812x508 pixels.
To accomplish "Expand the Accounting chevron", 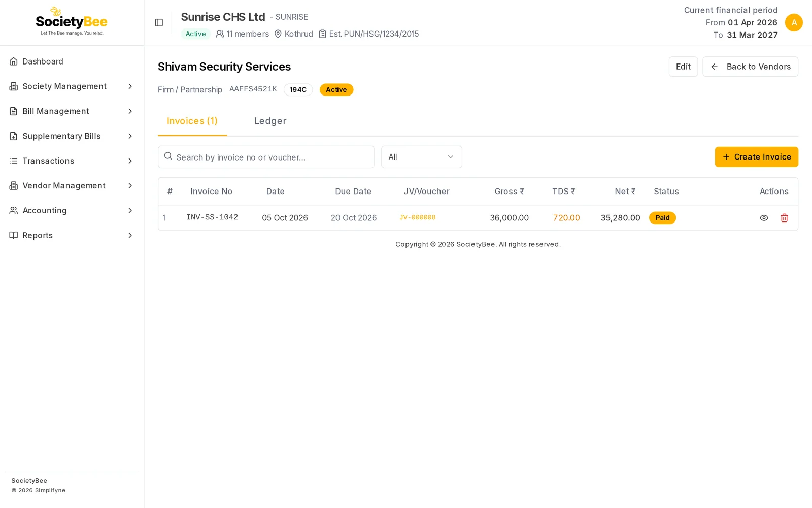I will 130,210.
